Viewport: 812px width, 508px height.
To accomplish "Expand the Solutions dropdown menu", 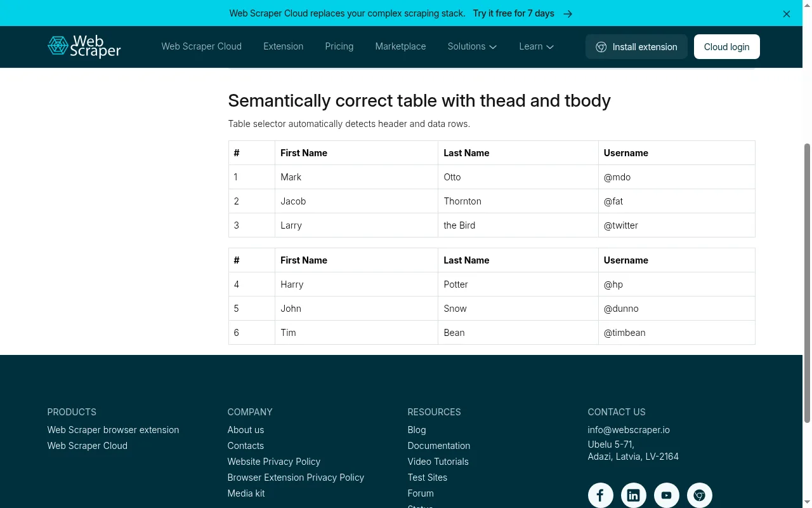I will tap(472, 46).
